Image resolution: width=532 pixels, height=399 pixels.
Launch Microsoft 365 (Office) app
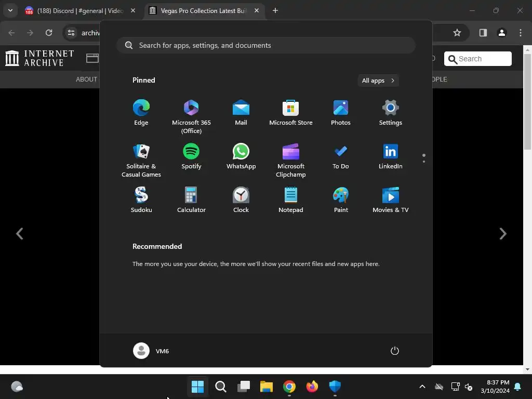[191, 117]
